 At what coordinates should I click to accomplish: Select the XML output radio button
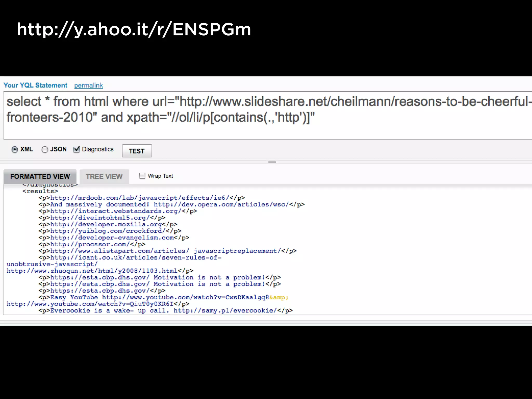(15, 149)
